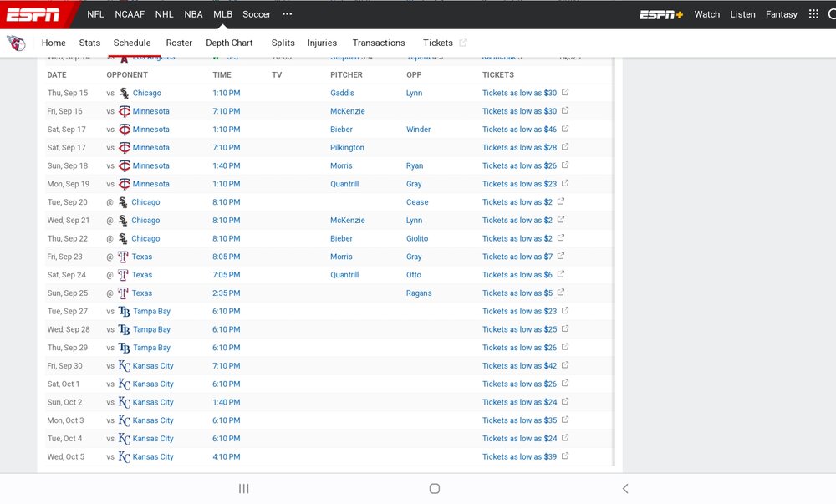Click the Twins logo for Fri, Sep 16
836x504 pixels.
(125, 111)
